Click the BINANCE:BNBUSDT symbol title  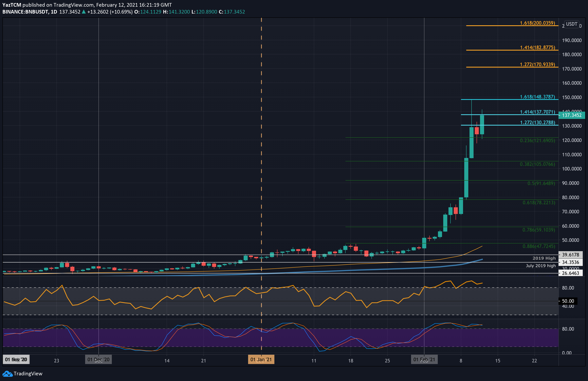25,12
